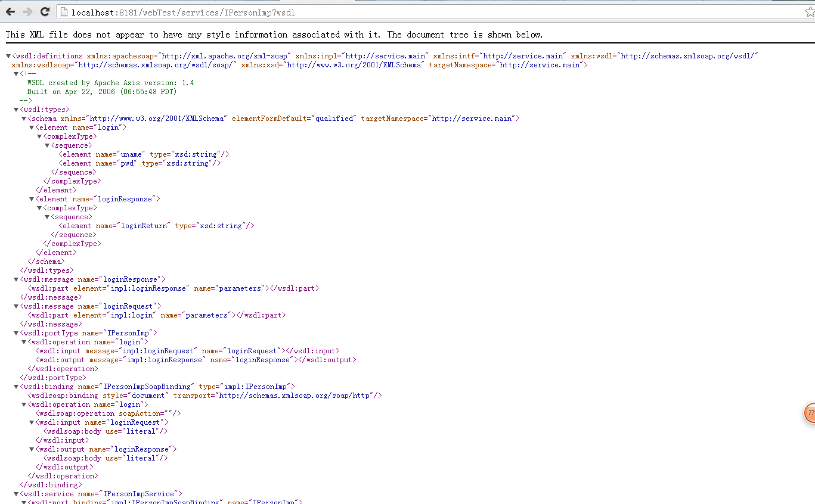This screenshot has height=504, width=815.
Task: Click element name="pwd" line
Action: (x=140, y=163)
